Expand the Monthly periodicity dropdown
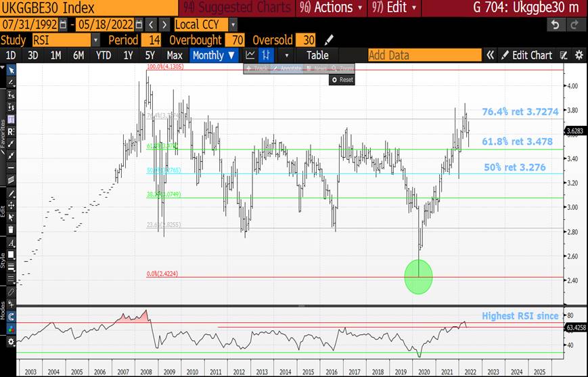The height and width of the screenshot is (377, 588). [x=214, y=56]
